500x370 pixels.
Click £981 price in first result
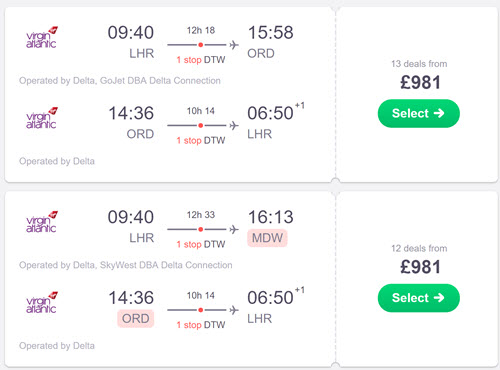click(x=420, y=82)
